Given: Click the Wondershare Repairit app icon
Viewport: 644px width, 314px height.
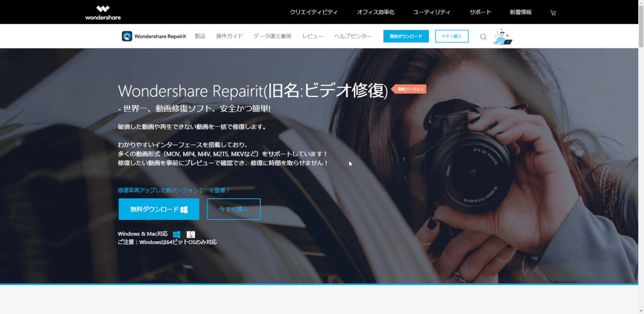Looking at the screenshot, I should point(127,36).
